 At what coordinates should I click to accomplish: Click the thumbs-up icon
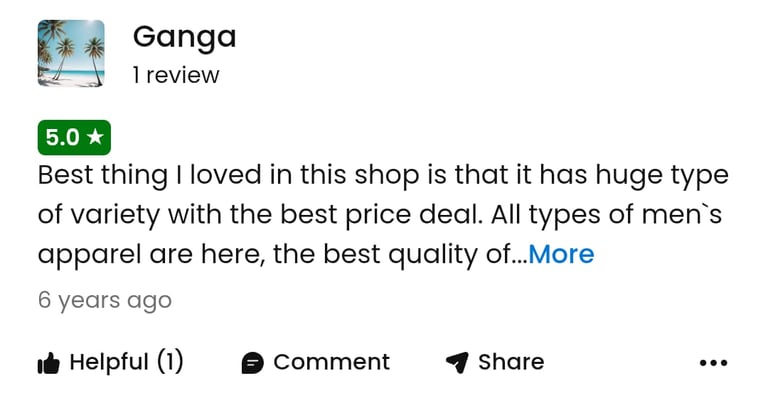point(49,363)
